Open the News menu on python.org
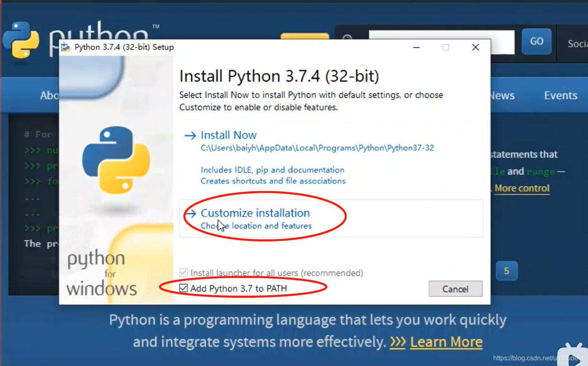Screen dimensions: 588x366 (502, 96)
